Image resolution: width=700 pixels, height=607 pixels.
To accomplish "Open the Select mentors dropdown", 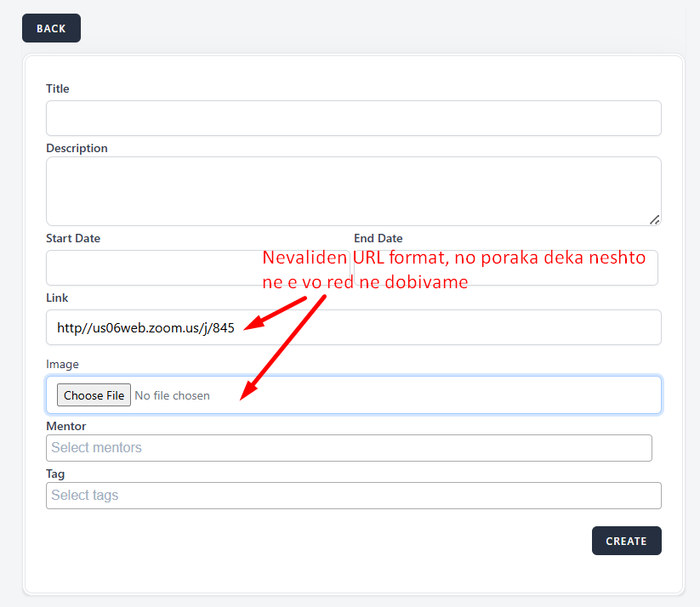I will click(x=349, y=448).
